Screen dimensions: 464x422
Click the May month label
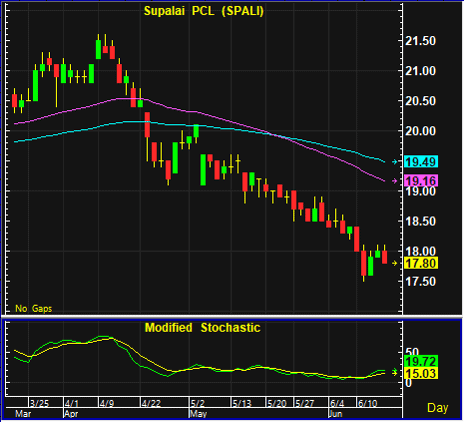click(198, 414)
